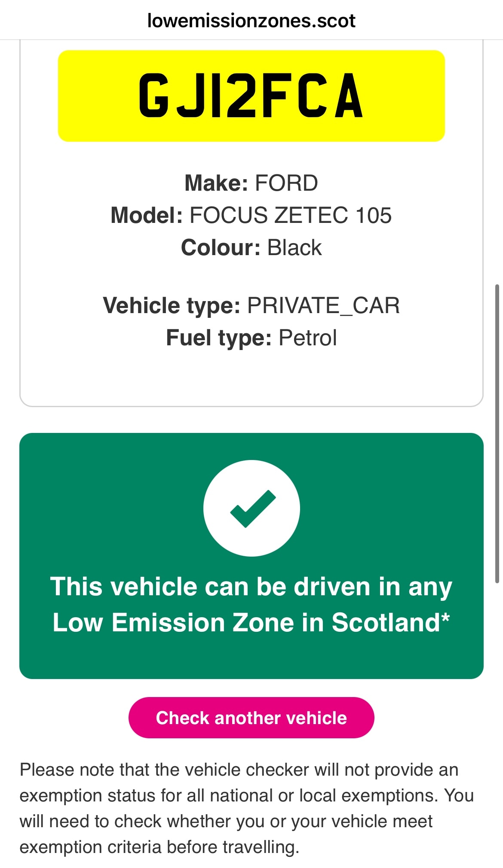Select the PRIVATE_CAR vehicle type value
503x868 pixels.
point(323,306)
